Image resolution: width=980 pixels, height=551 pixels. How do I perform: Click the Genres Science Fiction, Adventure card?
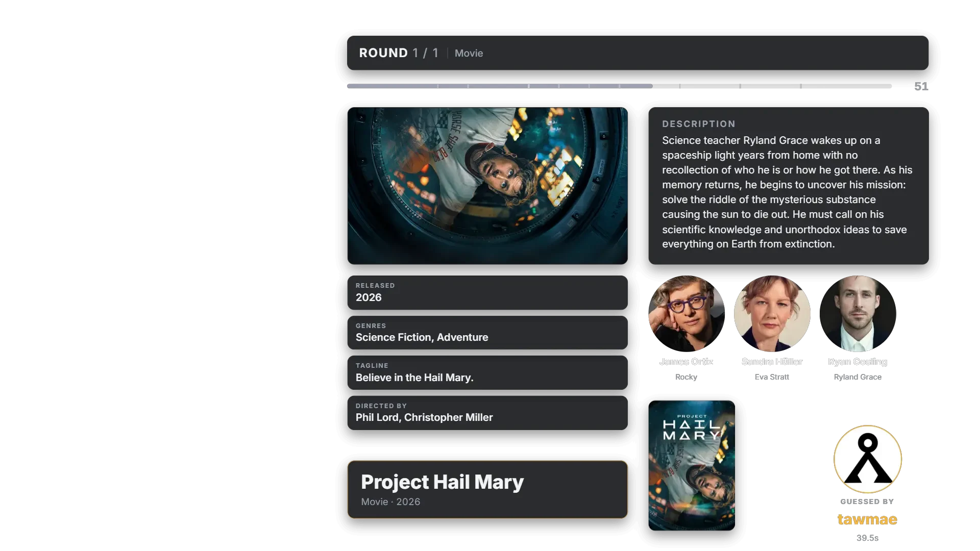coord(487,333)
